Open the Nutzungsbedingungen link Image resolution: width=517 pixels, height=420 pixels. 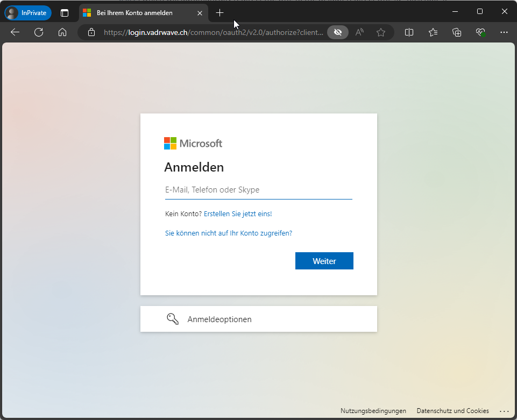373,411
